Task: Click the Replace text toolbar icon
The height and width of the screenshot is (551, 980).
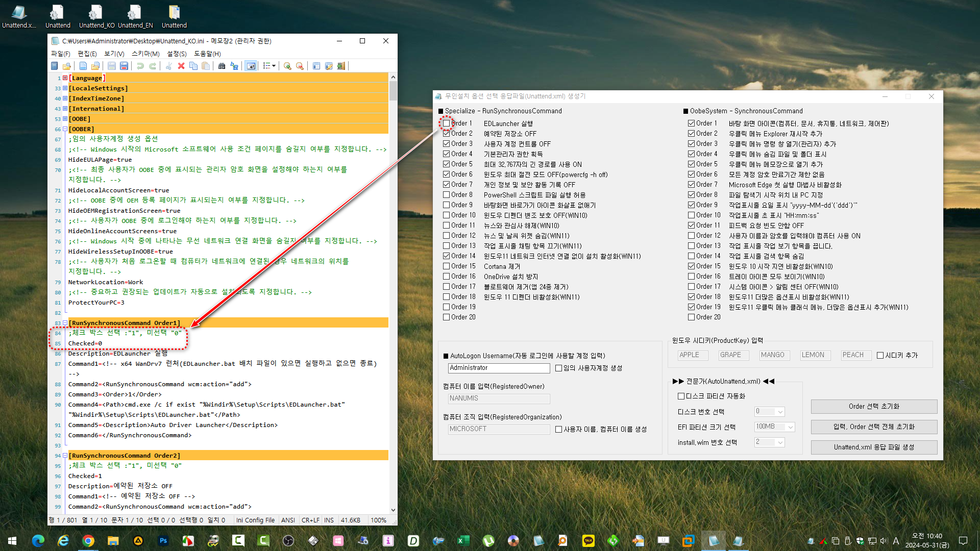Action: 234,66
